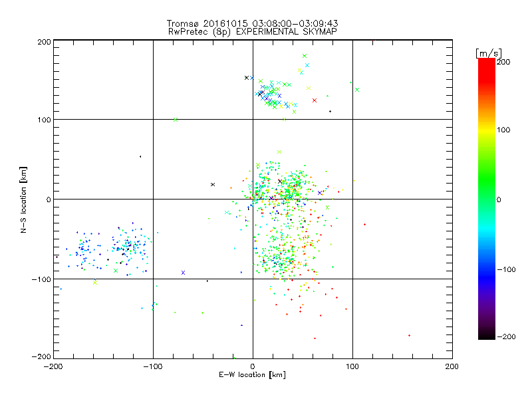
Task: Click the subtitle 'RwPretec (8p) EXPERIMENTAL SKYMAP'
Action: [x=252, y=31]
